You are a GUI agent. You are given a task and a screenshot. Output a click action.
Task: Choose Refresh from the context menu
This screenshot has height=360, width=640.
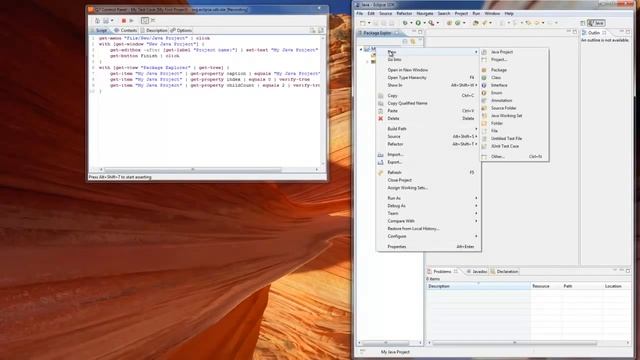[x=428, y=172]
